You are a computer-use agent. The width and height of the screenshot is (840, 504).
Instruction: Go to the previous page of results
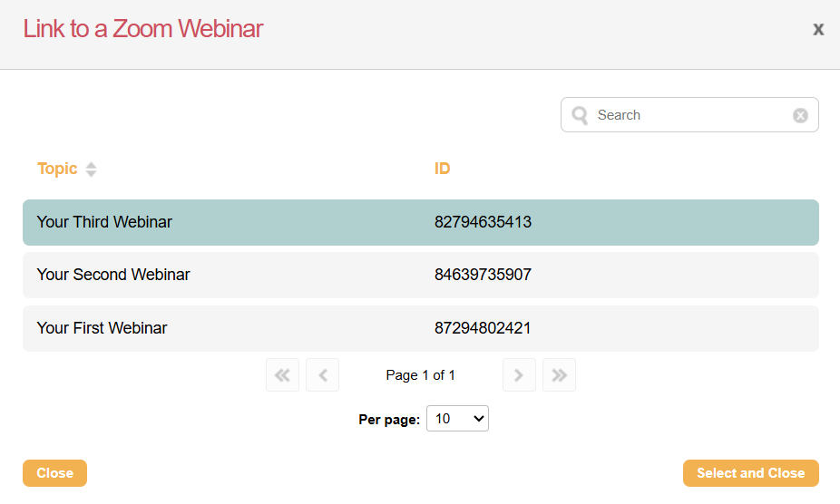point(323,375)
